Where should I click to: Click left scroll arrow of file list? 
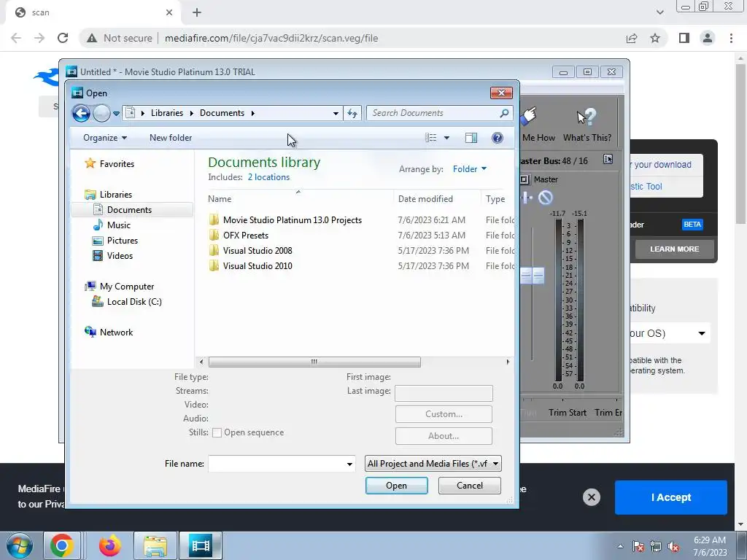pos(201,362)
